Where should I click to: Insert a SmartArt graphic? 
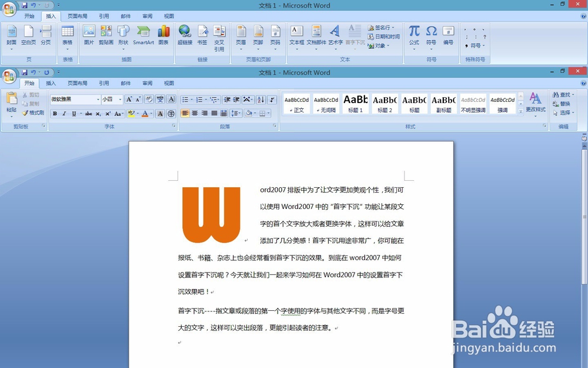click(143, 35)
